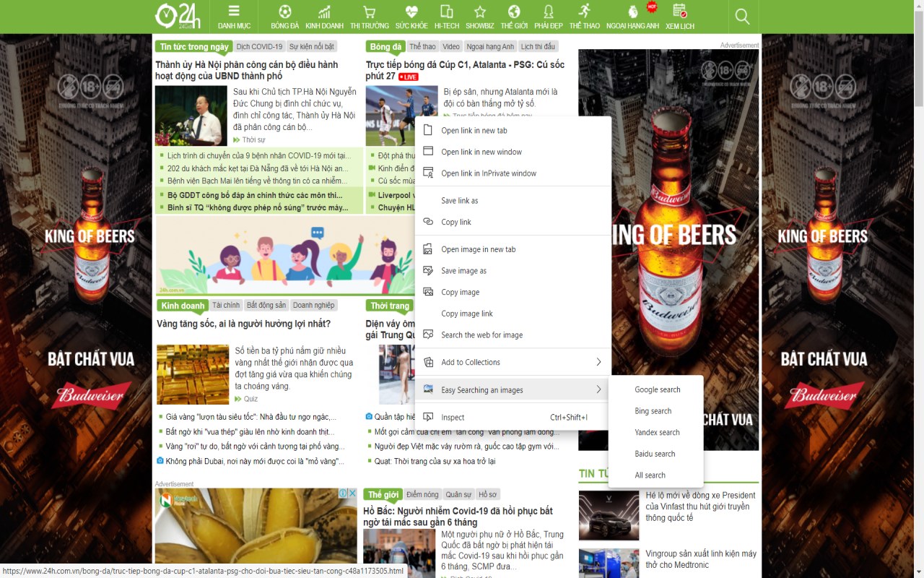The width and height of the screenshot is (924, 578).
Task: Open Giá vàng lượn tàu siêu tốc link
Action: click(250, 417)
